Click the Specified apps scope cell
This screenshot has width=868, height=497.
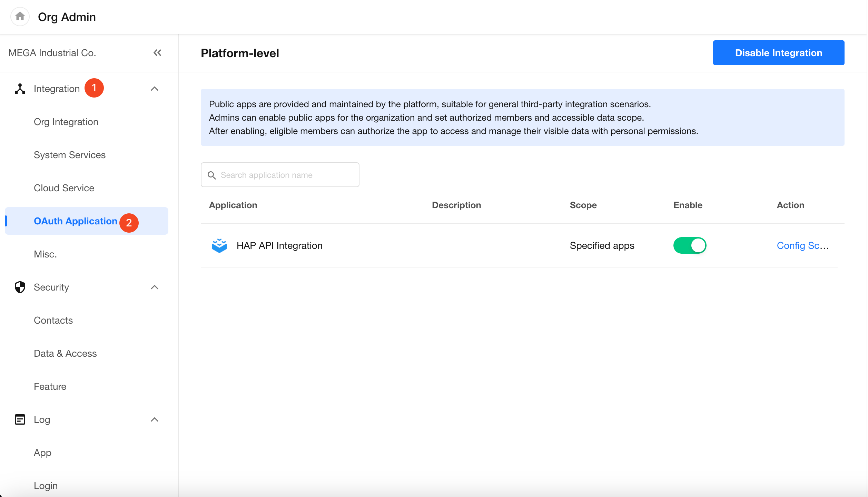point(602,245)
